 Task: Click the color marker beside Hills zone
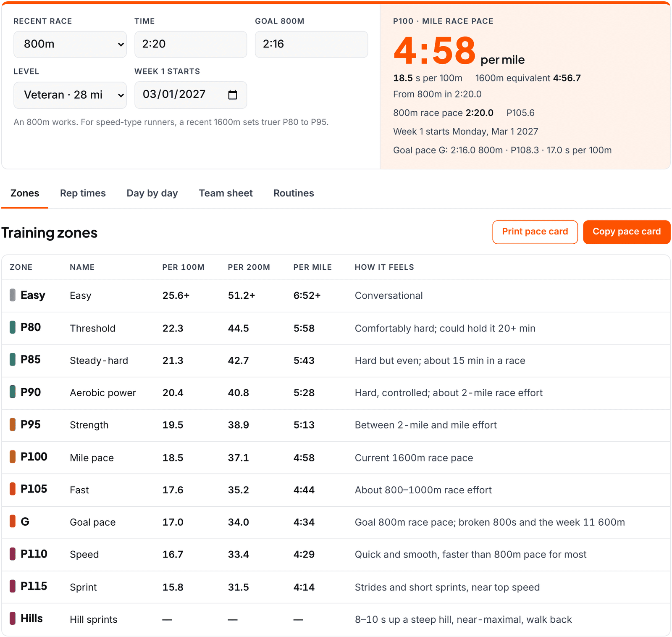point(13,619)
